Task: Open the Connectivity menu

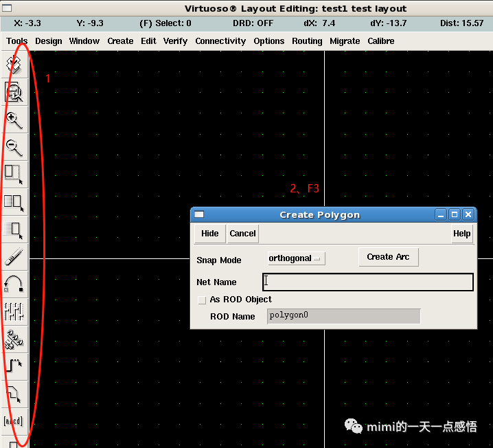Action: tap(220, 41)
